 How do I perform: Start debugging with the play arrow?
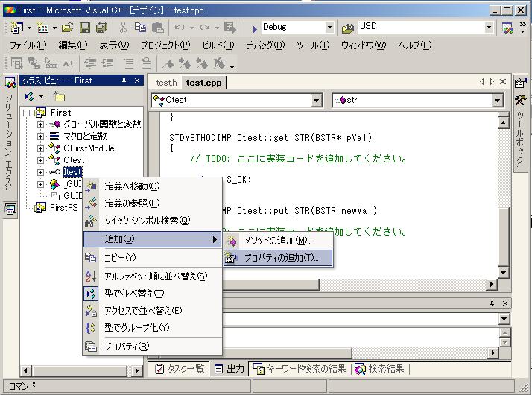point(255,29)
